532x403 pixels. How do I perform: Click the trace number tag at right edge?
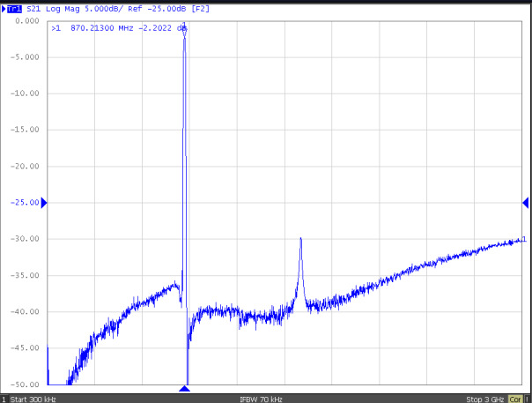coord(524,239)
